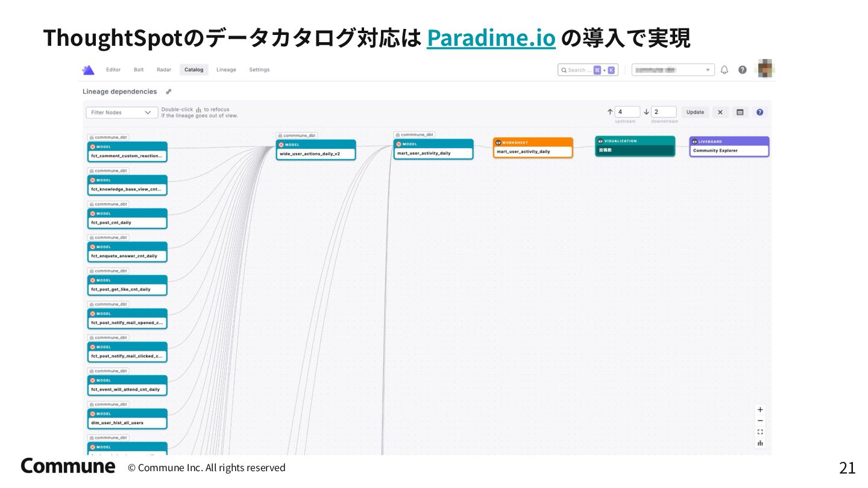Image resolution: width=868 pixels, height=488 pixels.
Task: Click the gray help icon in header
Action: point(743,70)
